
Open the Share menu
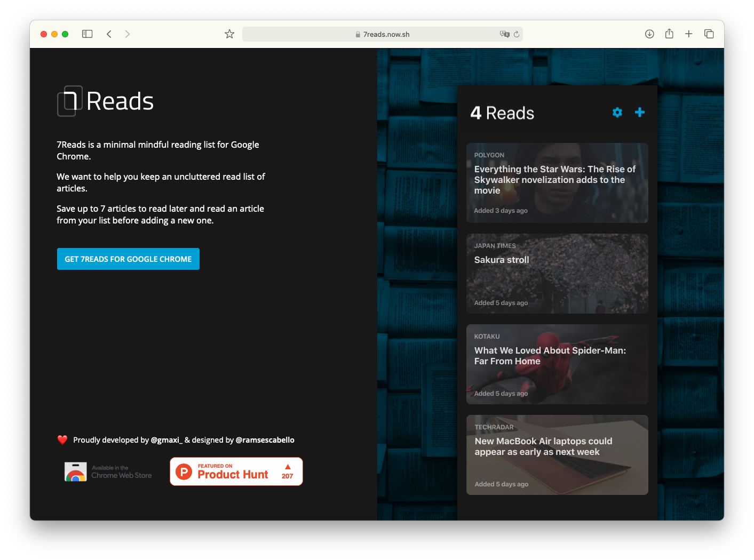669,34
